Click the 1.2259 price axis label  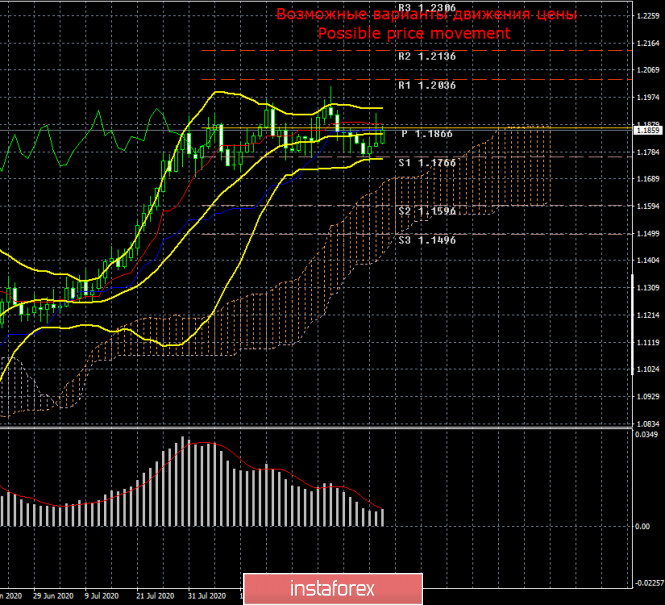click(647, 16)
